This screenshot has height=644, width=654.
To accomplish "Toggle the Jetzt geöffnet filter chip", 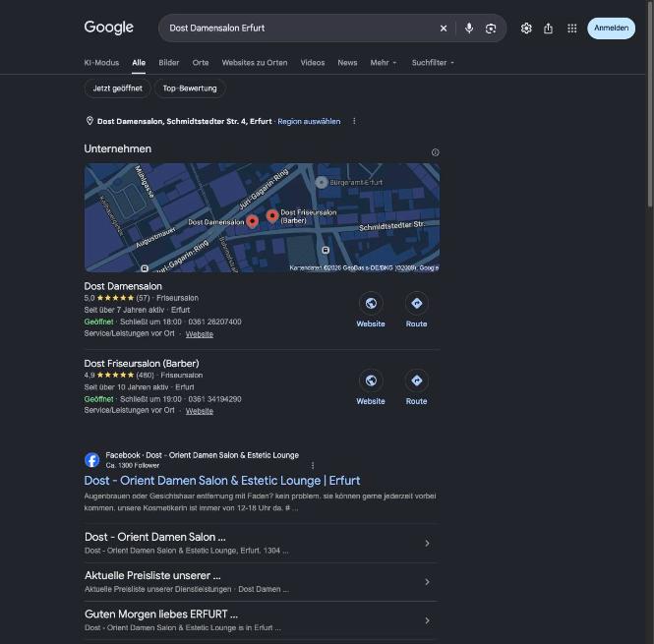I will click(117, 88).
